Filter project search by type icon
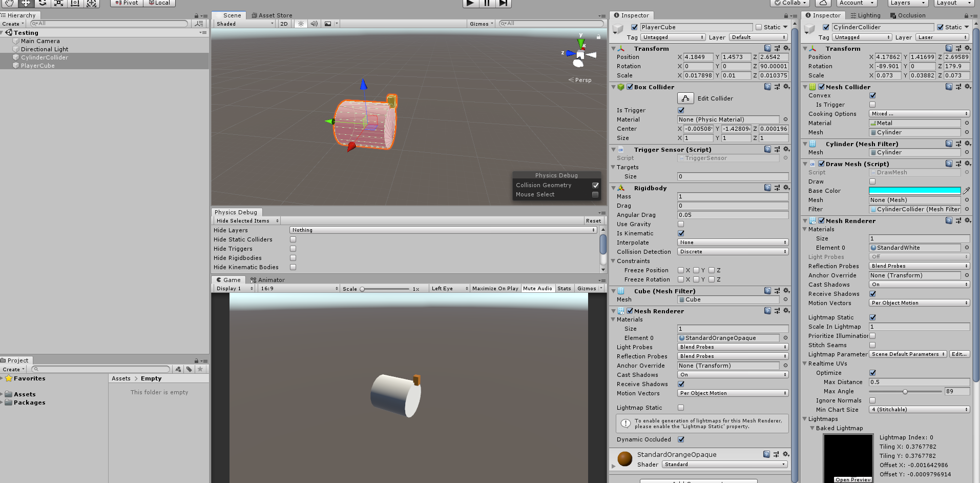The height and width of the screenshot is (483, 980). tap(178, 369)
